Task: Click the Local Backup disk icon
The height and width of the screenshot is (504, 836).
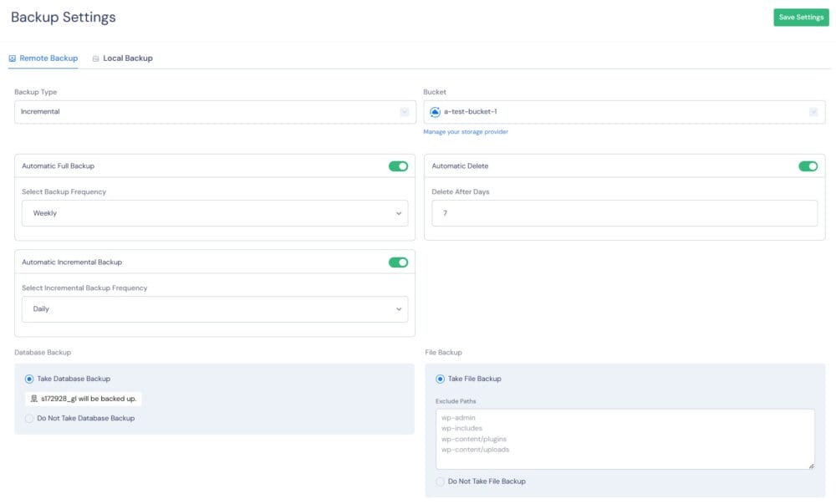Action: [98, 58]
